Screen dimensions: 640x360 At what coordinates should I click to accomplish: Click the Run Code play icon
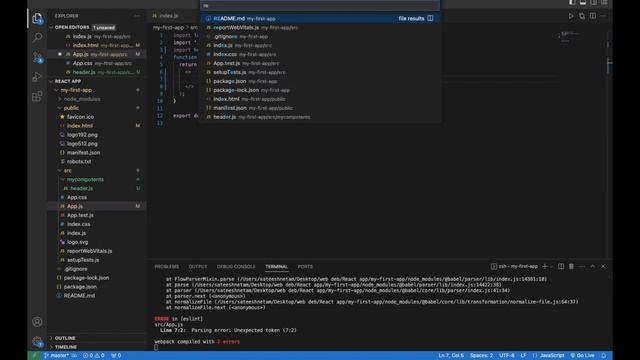571,16
